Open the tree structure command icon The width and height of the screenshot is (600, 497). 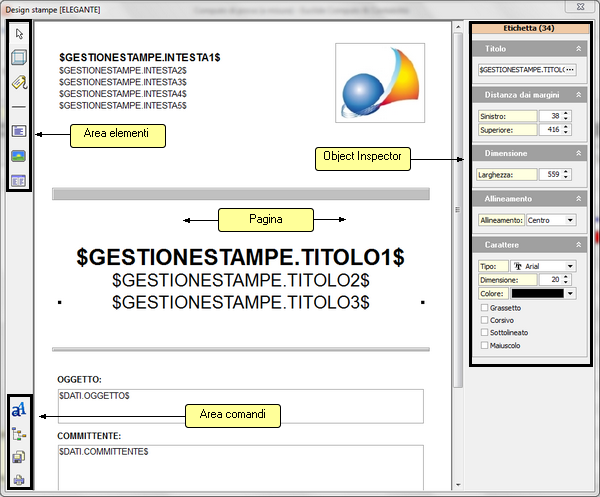click(19, 433)
